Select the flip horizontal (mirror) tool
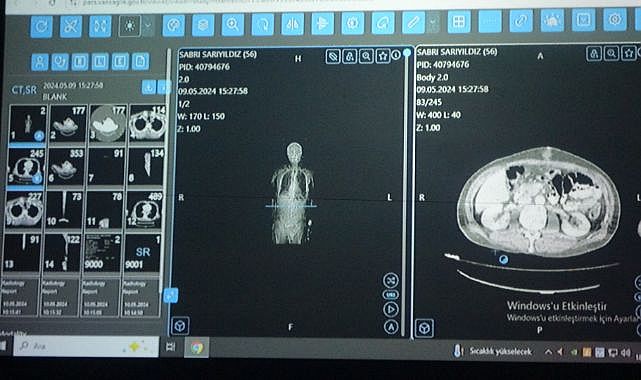 pos(292,25)
